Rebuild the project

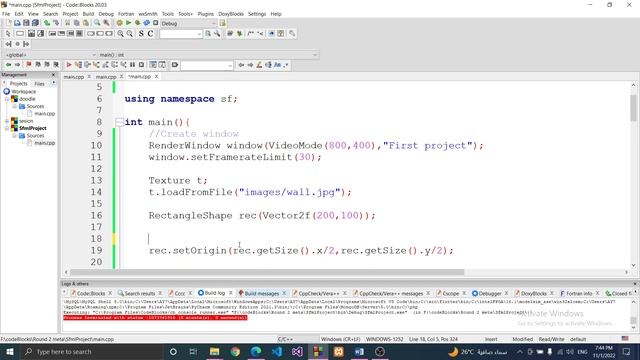click(x=146, y=23)
